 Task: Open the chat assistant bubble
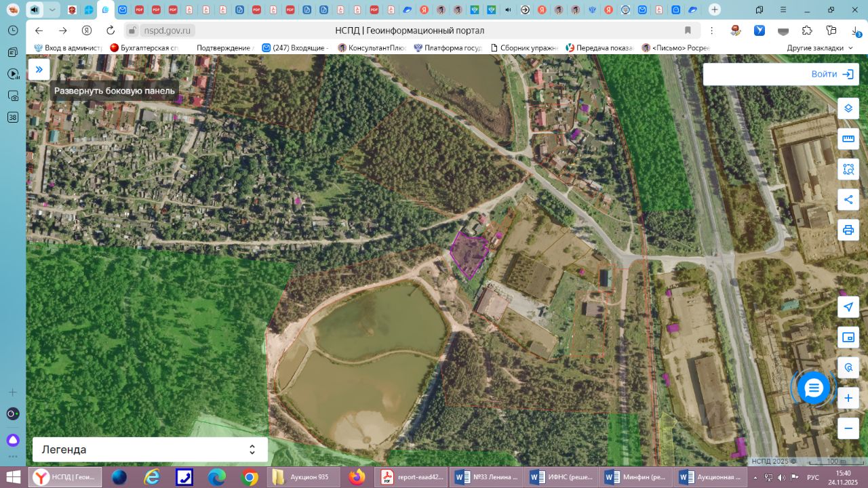click(813, 388)
